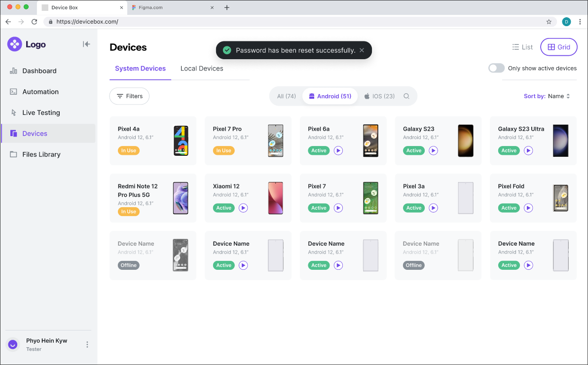
Task: Open the Filters panel
Action: [x=129, y=96]
